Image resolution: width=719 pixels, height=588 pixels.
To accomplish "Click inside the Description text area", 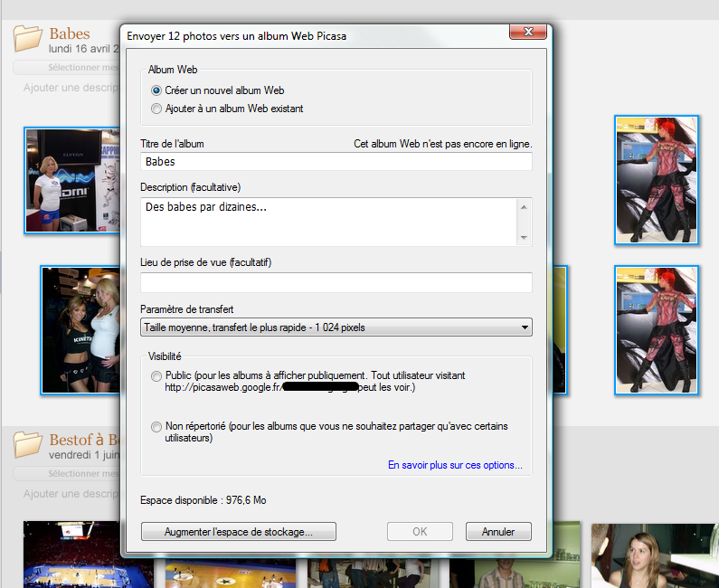I will [x=328, y=222].
